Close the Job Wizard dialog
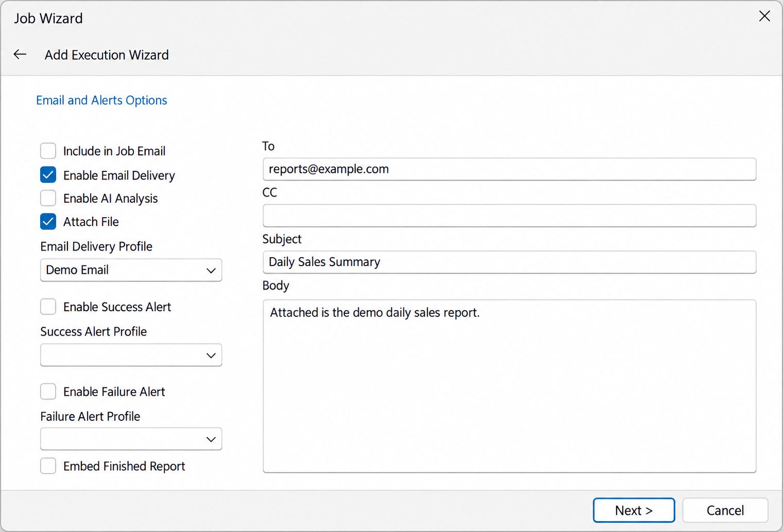 point(764,16)
